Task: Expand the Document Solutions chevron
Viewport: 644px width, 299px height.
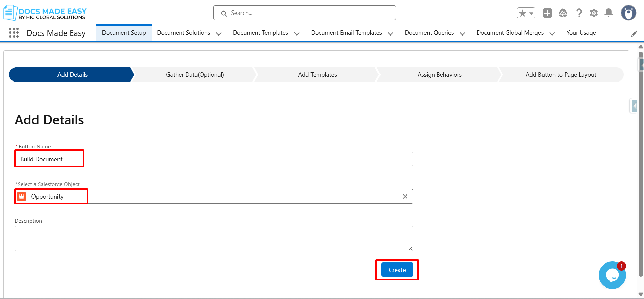Action: (218, 33)
